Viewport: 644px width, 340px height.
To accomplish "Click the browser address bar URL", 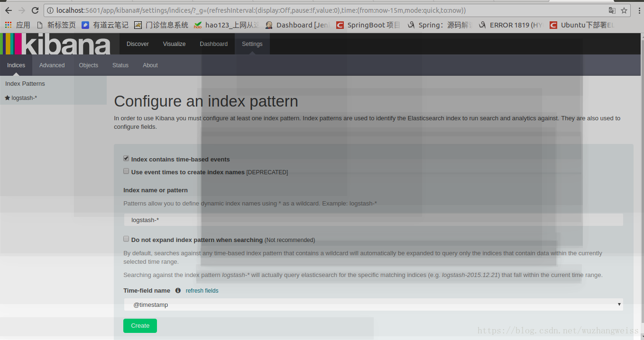I will click(x=261, y=10).
